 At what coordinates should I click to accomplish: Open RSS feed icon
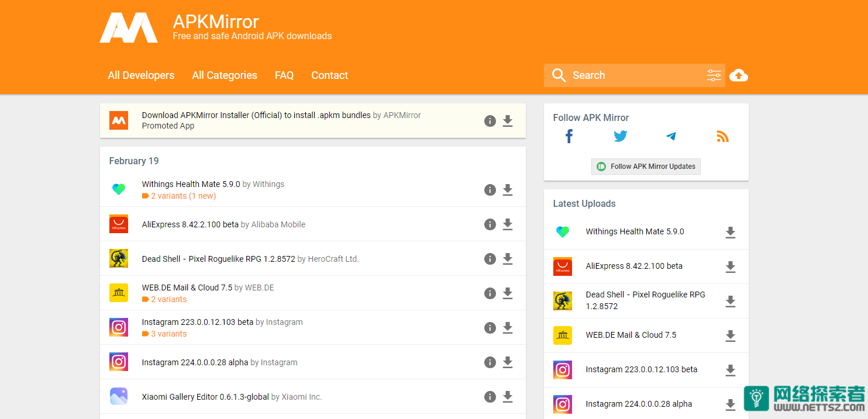pos(722,137)
